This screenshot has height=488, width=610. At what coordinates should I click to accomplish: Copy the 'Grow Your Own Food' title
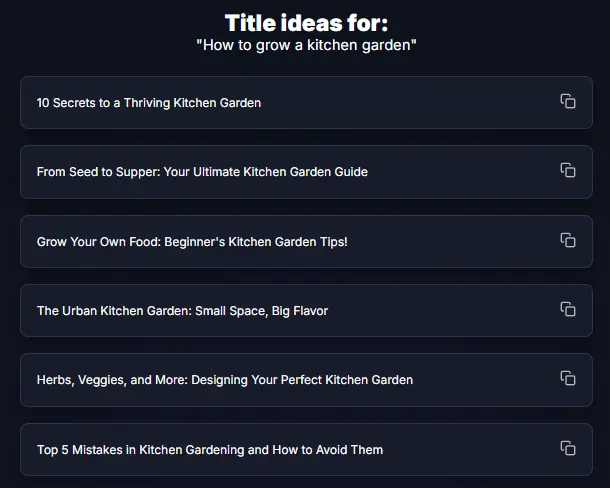(x=568, y=240)
